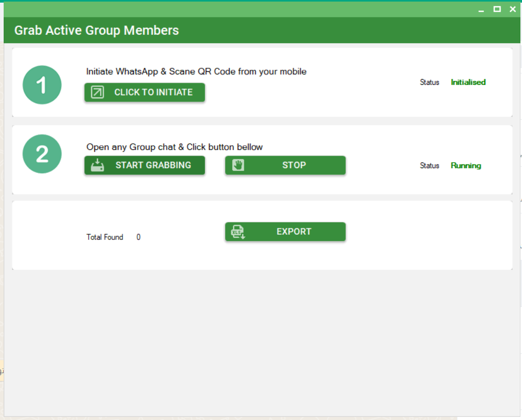
Task: Maximize the window
Action: point(497,9)
